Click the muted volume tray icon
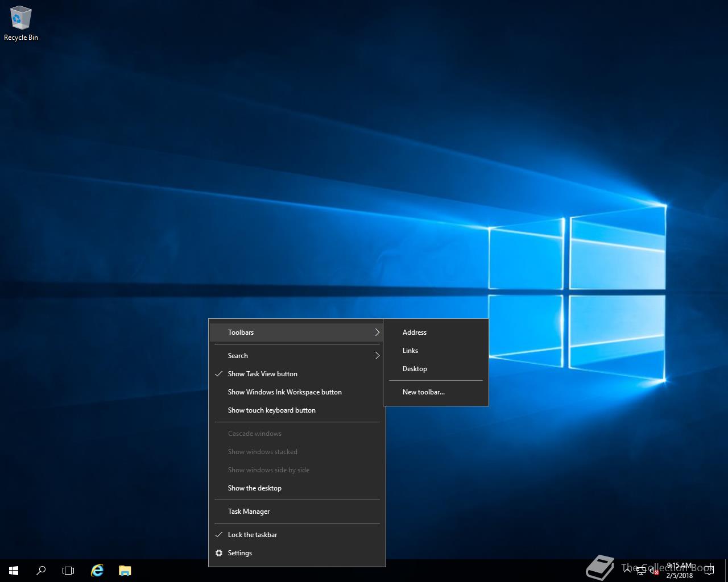 click(655, 570)
